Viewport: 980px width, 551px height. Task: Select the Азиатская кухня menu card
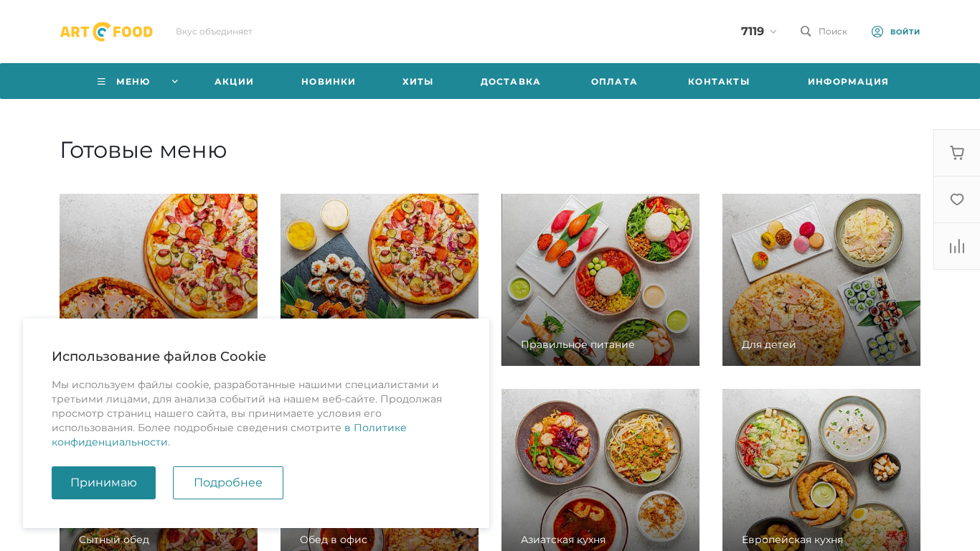click(600, 470)
